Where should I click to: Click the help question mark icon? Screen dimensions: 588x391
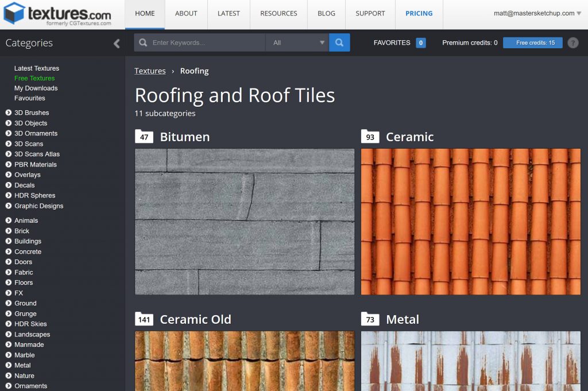[572, 42]
